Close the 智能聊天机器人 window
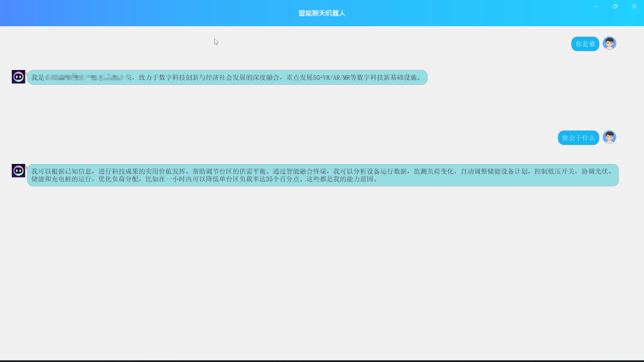 click(x=634, y=7)
